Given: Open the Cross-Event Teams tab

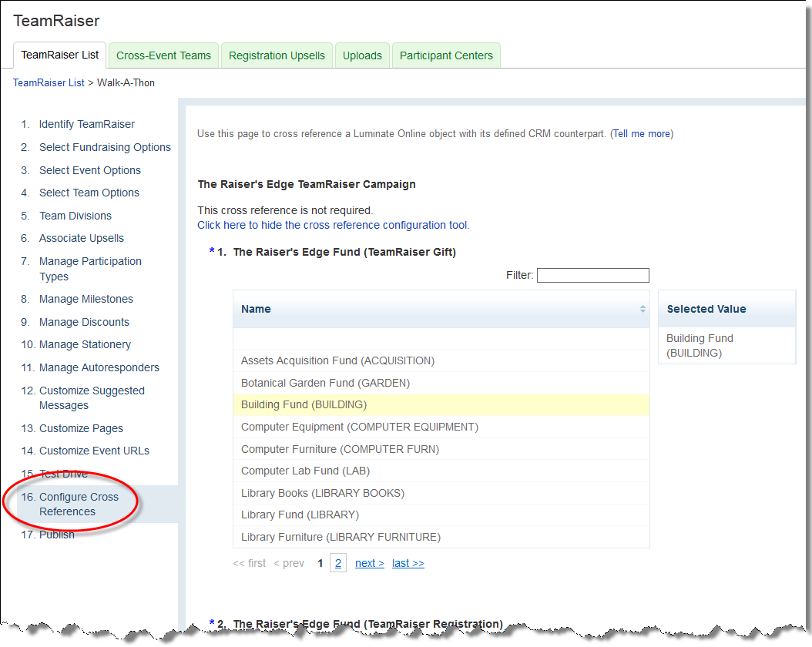Looking at the screenshot, I should [163, 55].
